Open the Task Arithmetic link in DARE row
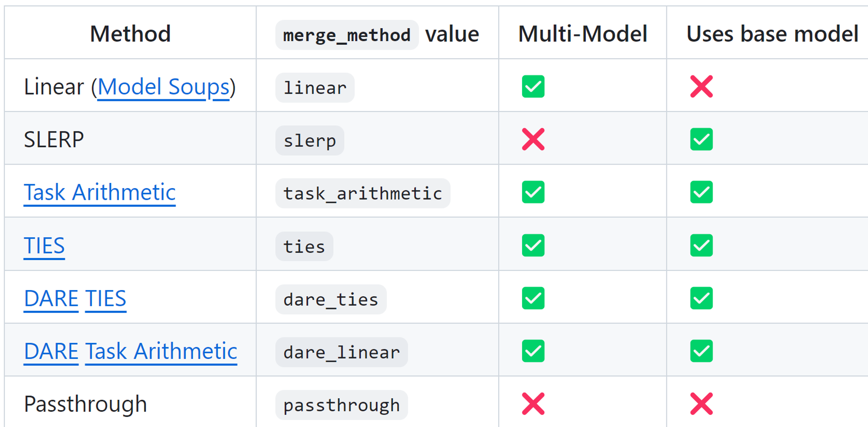This screenshot has height=427, width=868. point(161,352)
